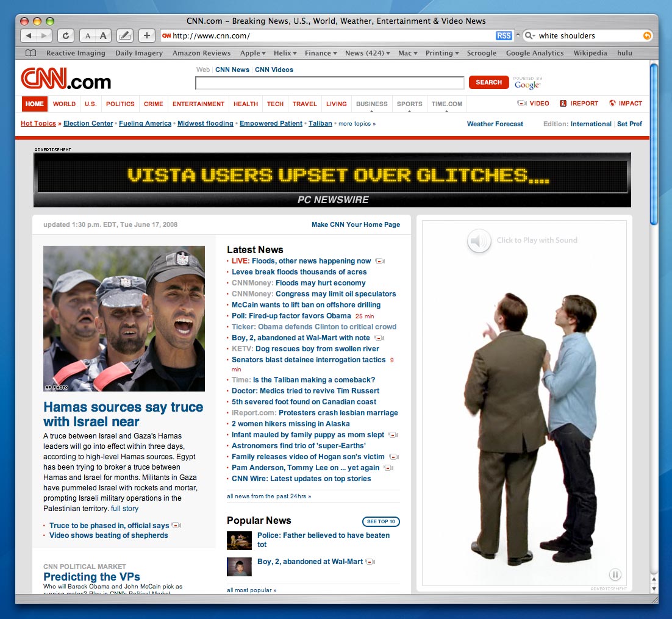Open the Election Center hot topic
672x619 pixels.
tap(88, 123)
